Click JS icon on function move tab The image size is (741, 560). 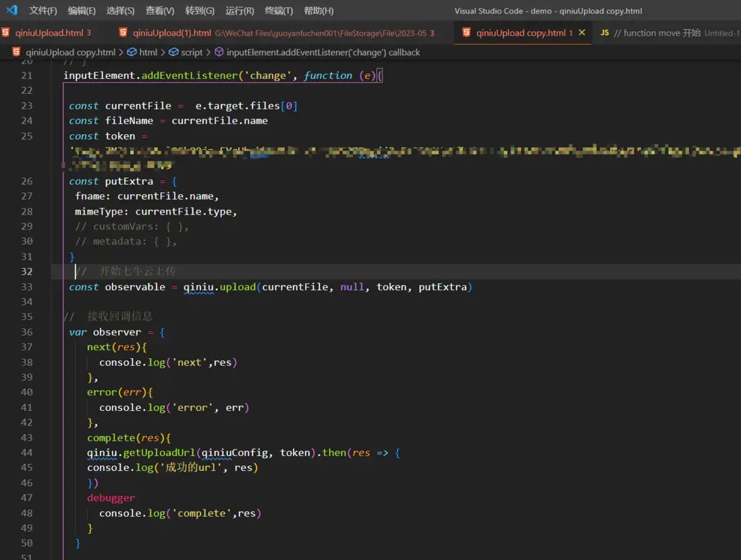pyautogui.click(x=605, y=32)
